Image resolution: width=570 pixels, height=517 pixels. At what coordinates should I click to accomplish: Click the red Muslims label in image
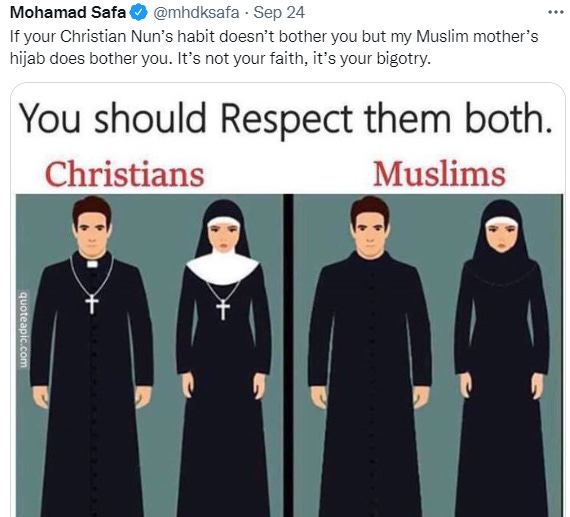439,175
